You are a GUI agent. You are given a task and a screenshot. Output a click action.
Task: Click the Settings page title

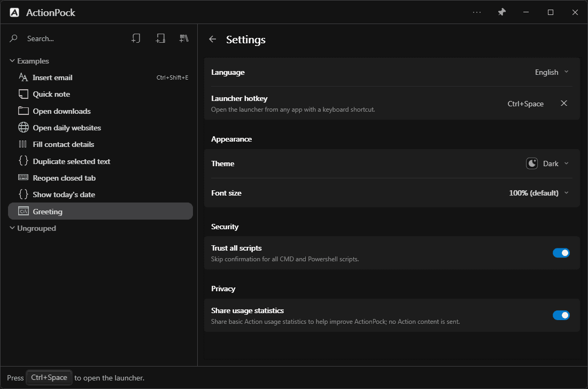pyautogui.click(x=246, y=40)
